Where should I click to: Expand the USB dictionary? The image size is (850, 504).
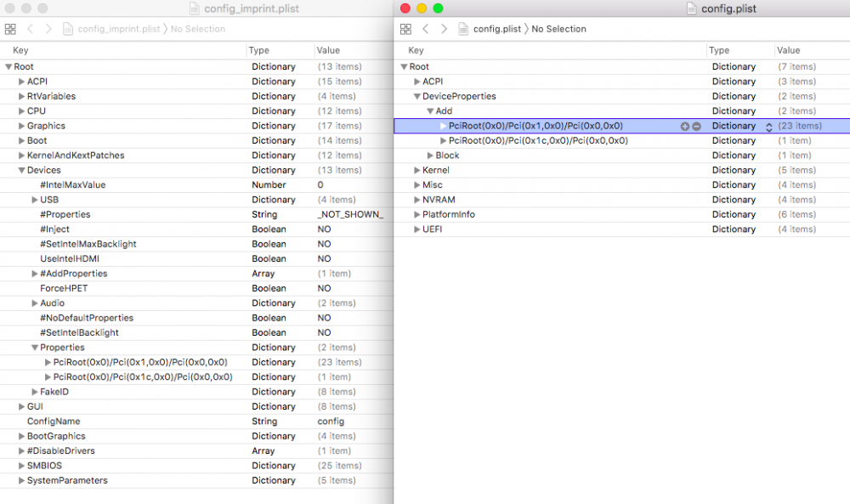[35, 200]
